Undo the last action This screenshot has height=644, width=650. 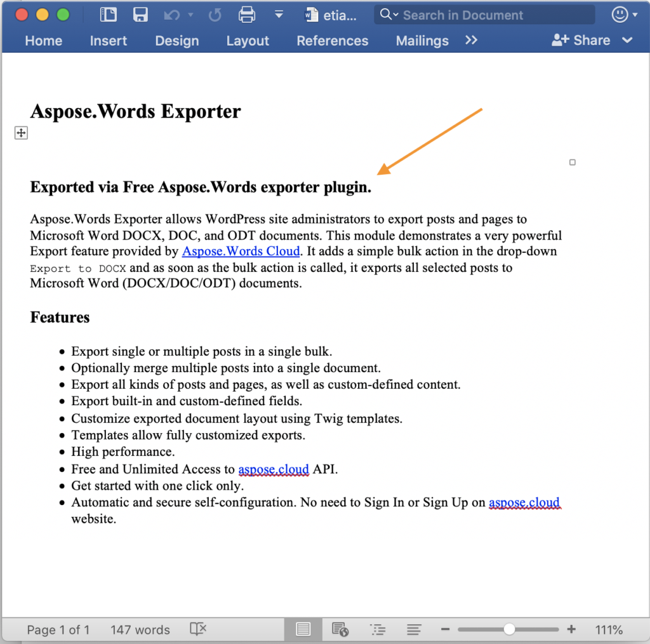(171, 15)
